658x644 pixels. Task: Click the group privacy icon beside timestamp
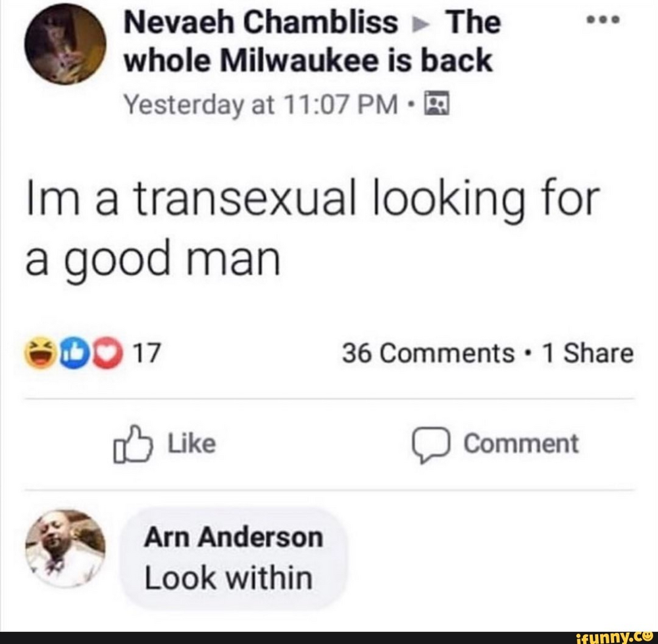438,103
